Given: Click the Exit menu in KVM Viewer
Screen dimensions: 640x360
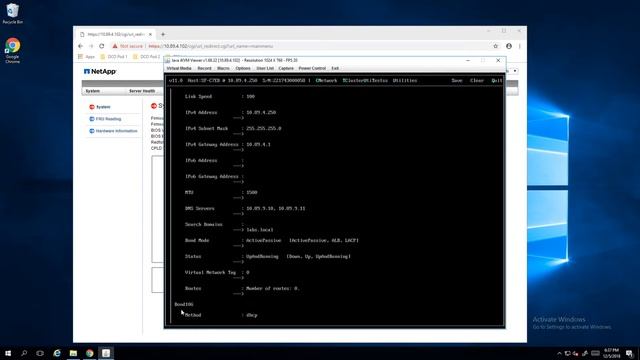Looking at the screenshot, I should 335,68.
